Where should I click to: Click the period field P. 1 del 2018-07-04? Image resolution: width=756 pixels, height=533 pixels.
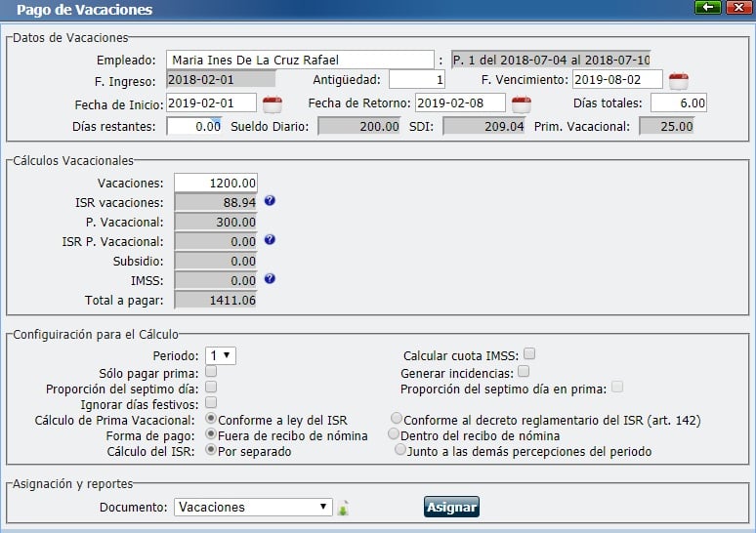coord(551,60)
